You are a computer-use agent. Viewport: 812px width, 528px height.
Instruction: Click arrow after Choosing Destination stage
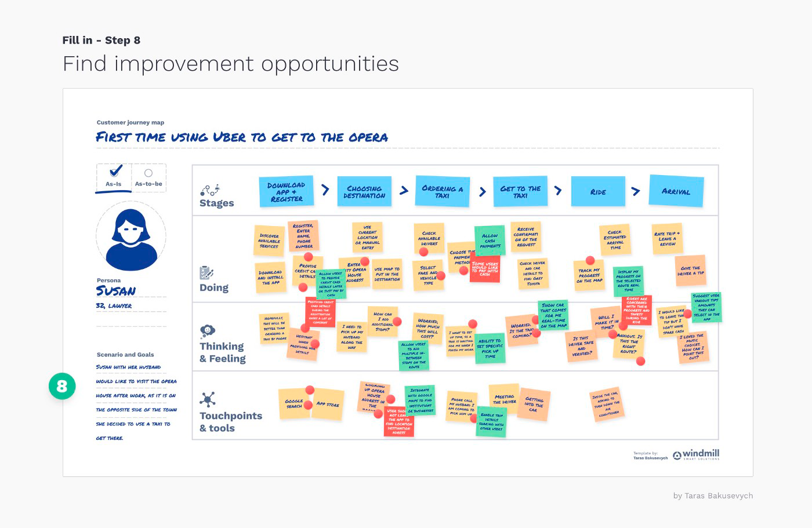[x=404, y=190]
